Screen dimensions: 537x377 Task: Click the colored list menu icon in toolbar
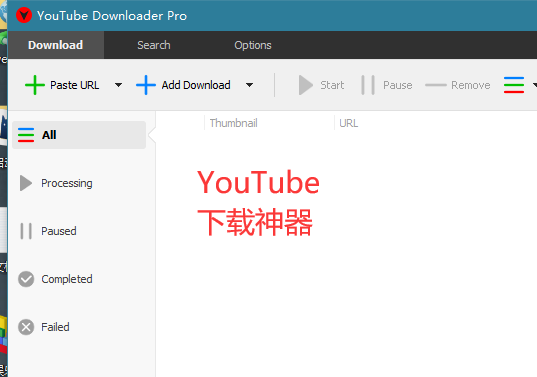[514, 85]
